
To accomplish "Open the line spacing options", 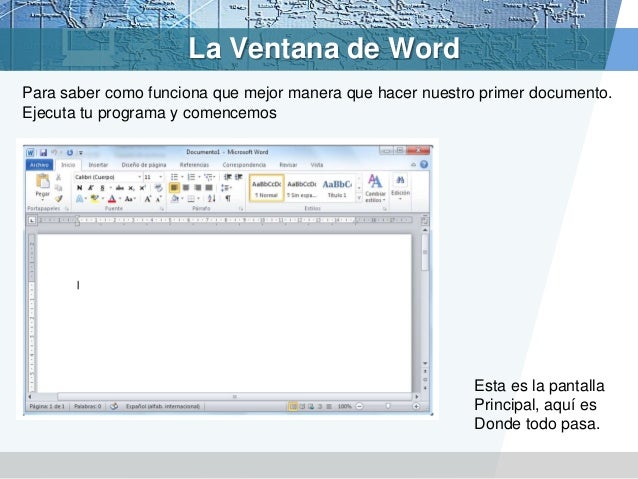I will pos(225,188).
